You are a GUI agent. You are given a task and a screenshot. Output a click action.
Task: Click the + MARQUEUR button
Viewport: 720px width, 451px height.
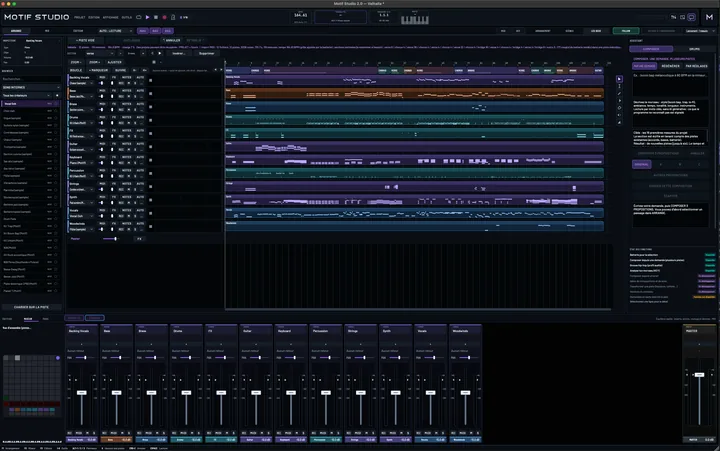coord(98,70)
